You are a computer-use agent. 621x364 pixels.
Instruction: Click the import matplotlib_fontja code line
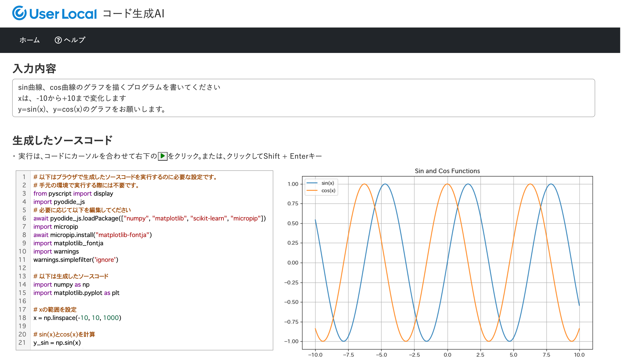(68, 243)
